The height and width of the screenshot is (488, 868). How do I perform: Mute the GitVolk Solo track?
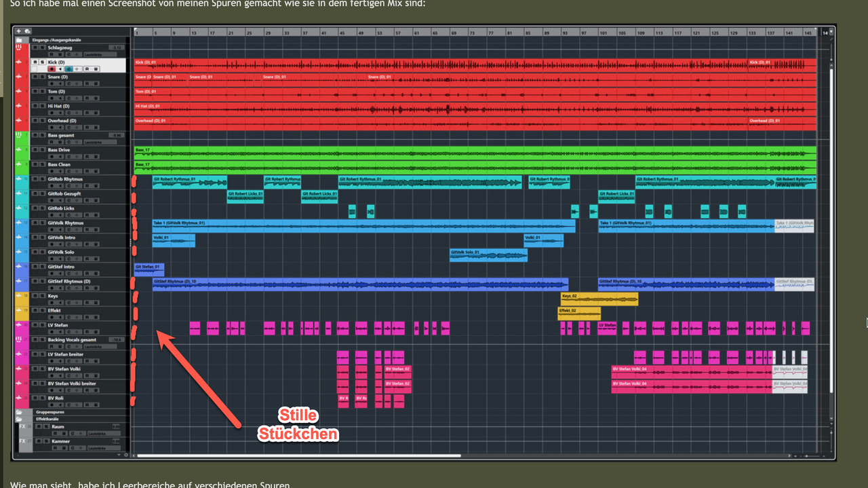pos(35,252)
